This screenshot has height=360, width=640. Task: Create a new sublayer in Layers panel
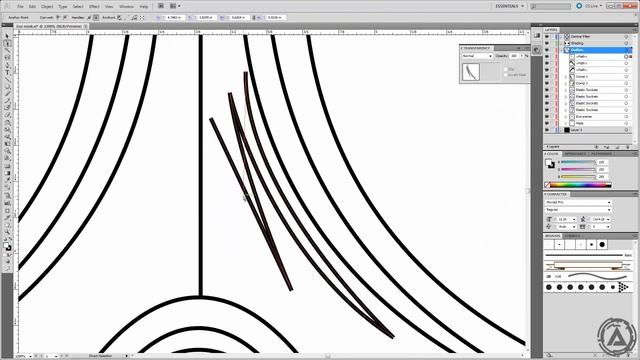[x=606, y=147]
